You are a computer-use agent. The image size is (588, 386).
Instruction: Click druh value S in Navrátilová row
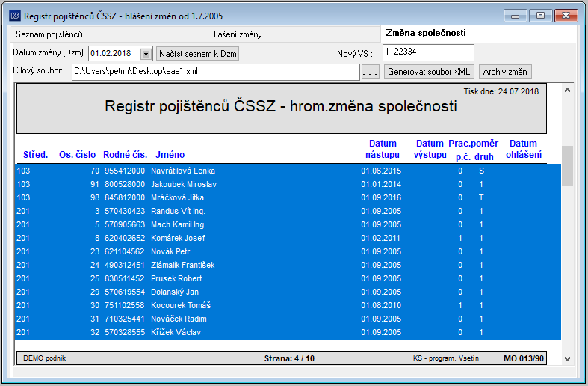click(481, 171)
